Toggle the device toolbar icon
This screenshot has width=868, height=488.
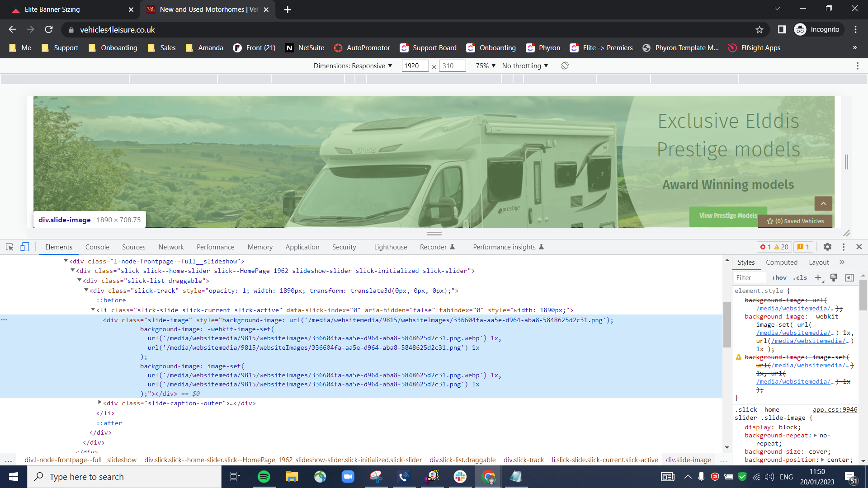[x=25, y=247]
